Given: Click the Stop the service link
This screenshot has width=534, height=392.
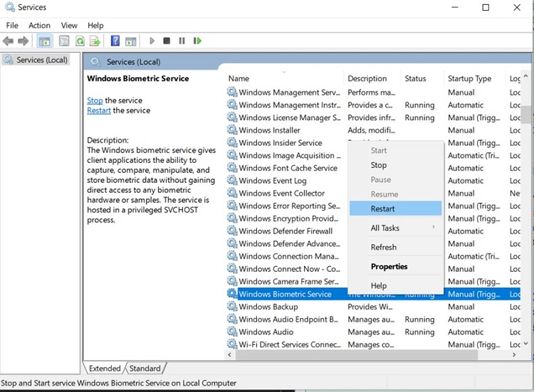Looking at the screenshot, I should 95,101.
